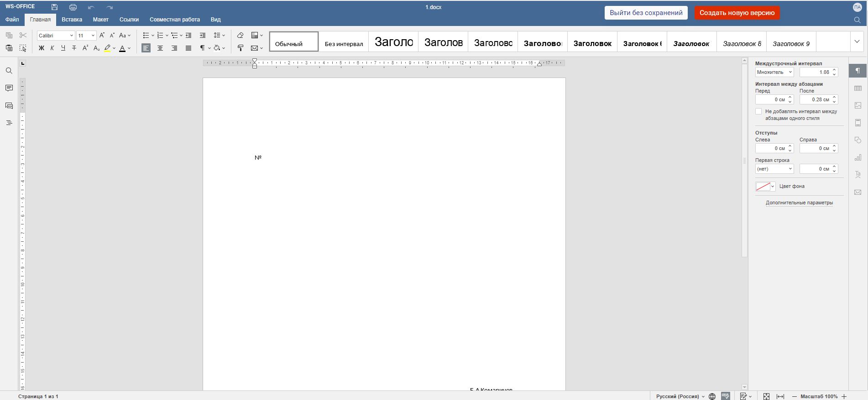Click the zoom out minus icon
The height and width of the screenshot is (400, 868).
[795, 396]
